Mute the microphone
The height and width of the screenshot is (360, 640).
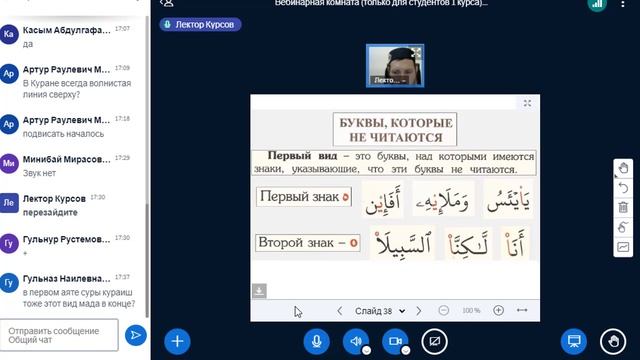(x=316, y=341)
